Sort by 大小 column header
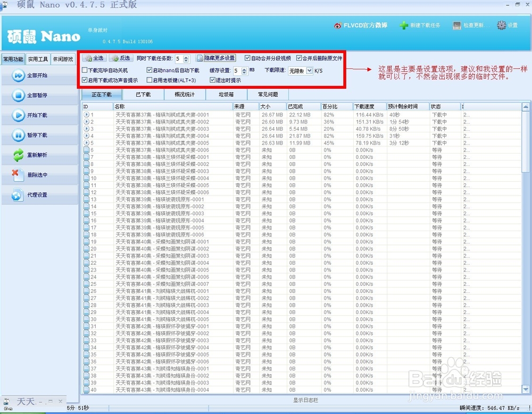 (272, 106)
